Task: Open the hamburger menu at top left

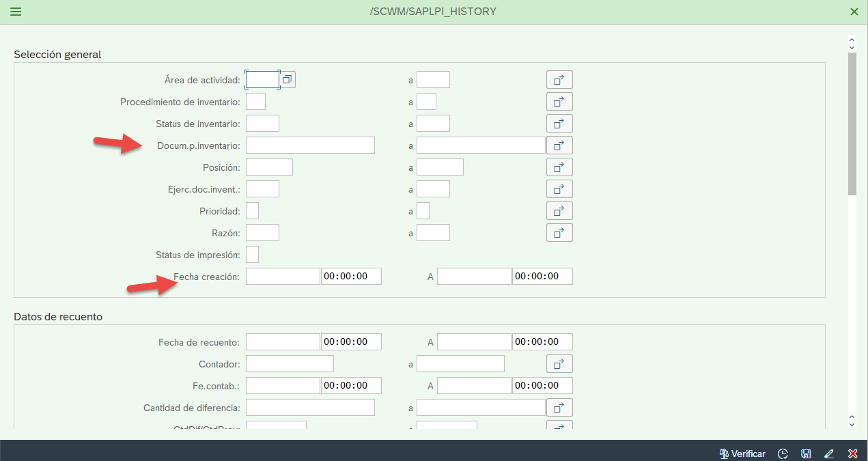Action: tap(15, 12)
